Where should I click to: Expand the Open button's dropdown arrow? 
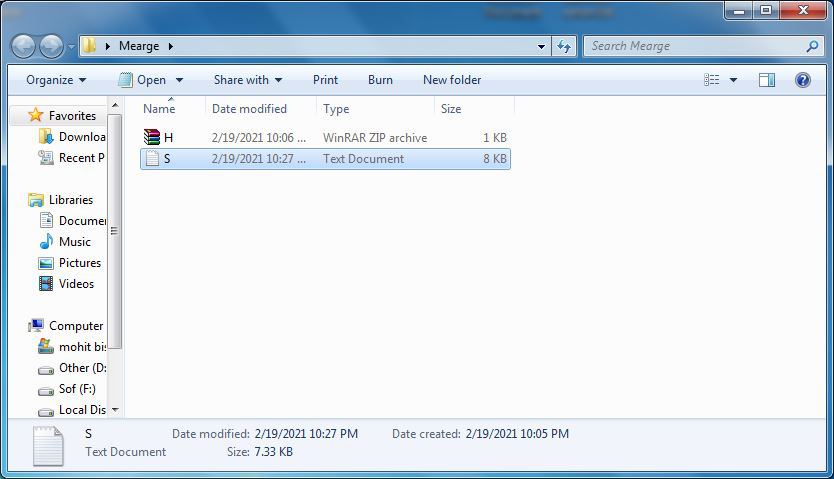tap(179, 80)
